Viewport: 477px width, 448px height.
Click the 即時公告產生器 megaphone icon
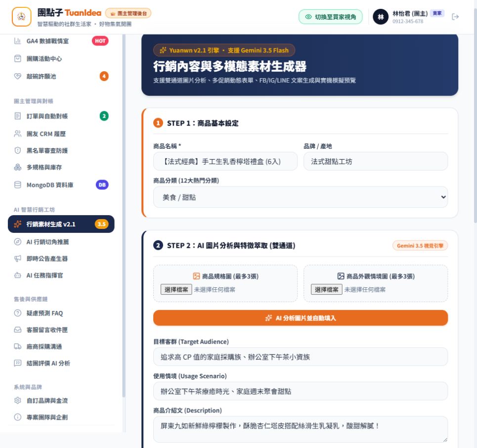(x=18, y=259)
